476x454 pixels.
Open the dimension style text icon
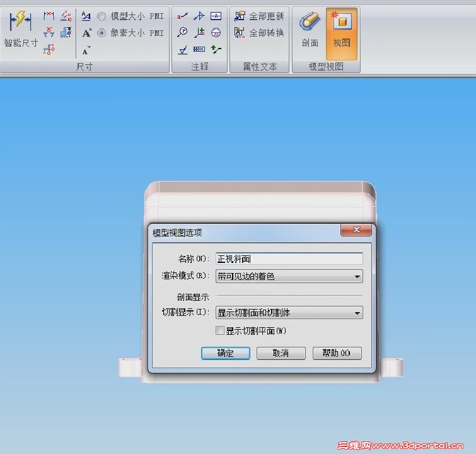(x=86, y=16)
